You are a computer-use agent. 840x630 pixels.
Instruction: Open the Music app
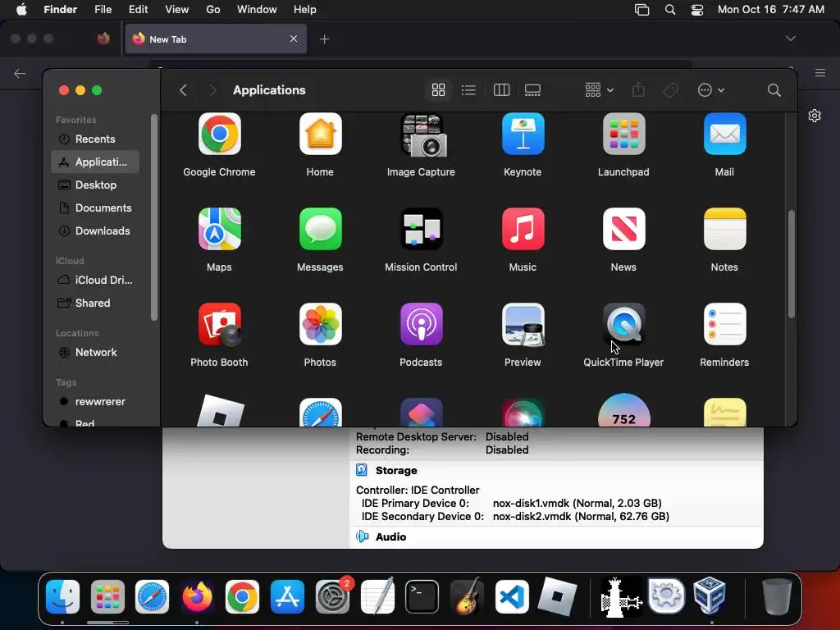tap(523, 230)
